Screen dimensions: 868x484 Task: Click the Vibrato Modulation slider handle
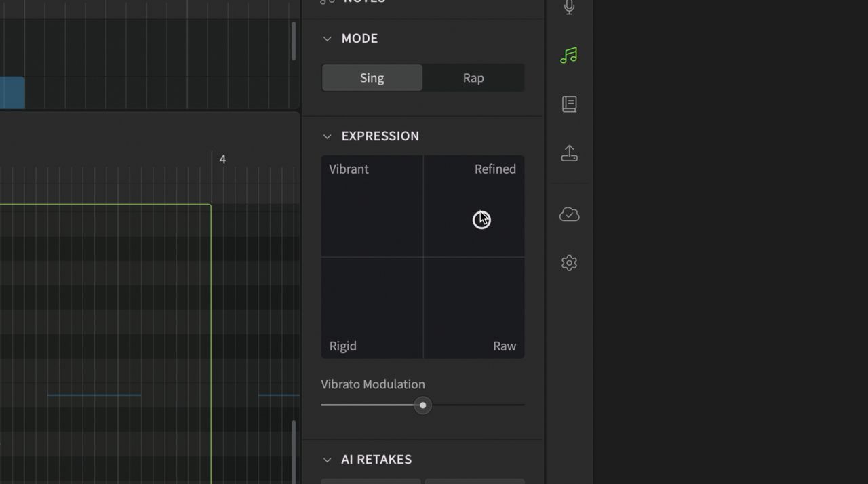pyautogui.click(x=422, y=405)
